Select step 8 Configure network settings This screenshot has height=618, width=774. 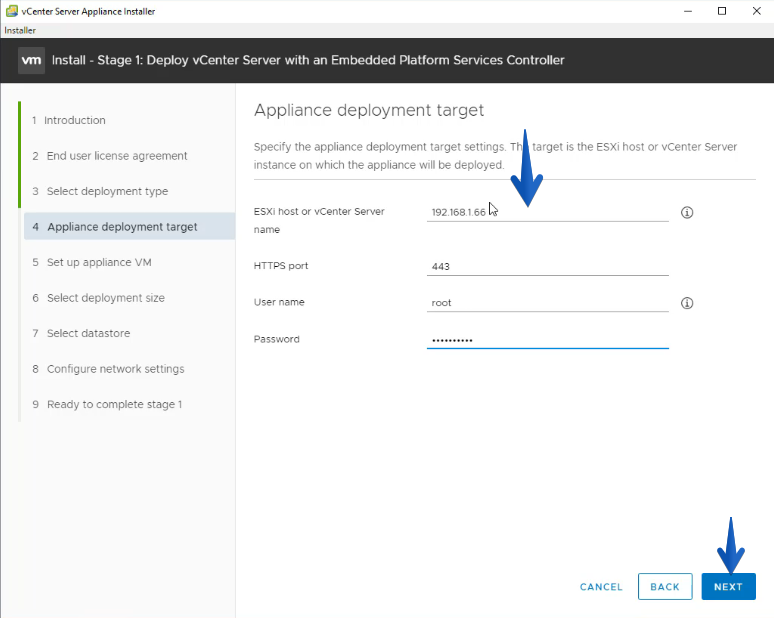click(108, 369)
